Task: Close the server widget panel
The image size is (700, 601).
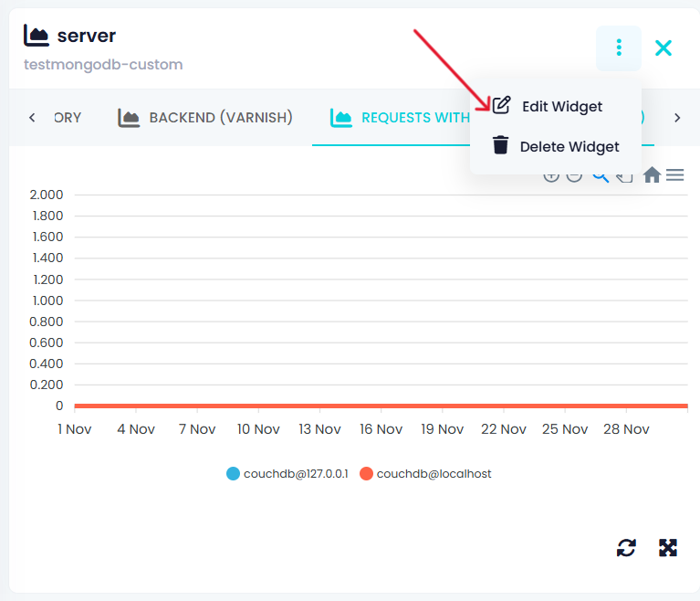Action: click(x=663, y=47)
